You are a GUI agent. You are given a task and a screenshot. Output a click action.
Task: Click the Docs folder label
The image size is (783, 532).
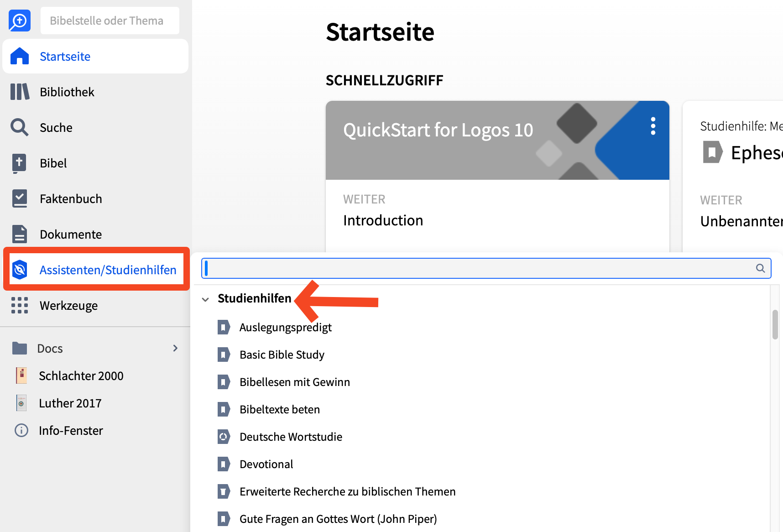point(50,349)
